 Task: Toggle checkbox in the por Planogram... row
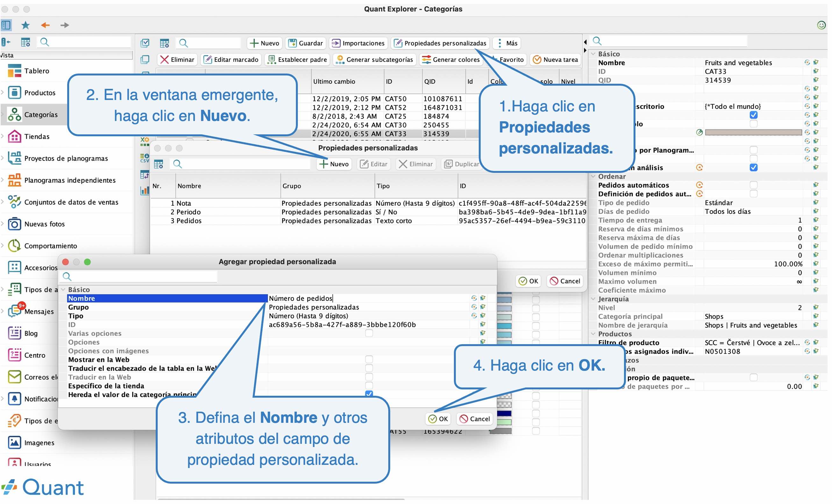click(753, 150)
